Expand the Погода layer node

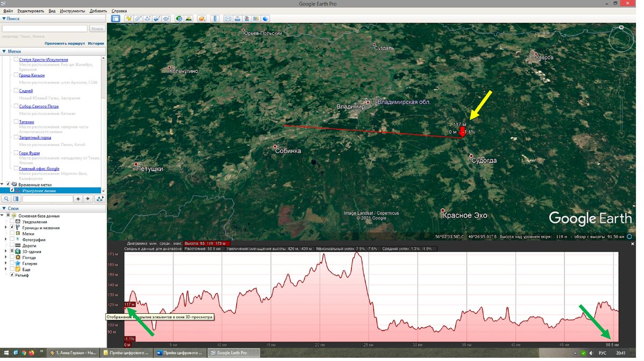click(x=6, y=257)
